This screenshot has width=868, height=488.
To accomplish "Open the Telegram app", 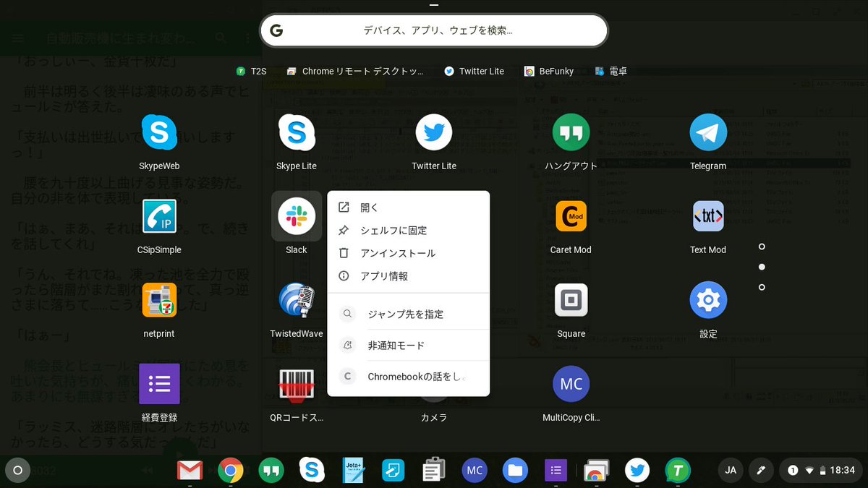I will (x=708, y=132).
